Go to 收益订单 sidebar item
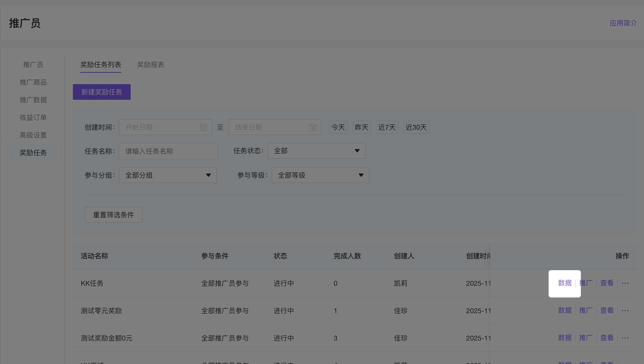644x364 pixels. tap(33, 117)
